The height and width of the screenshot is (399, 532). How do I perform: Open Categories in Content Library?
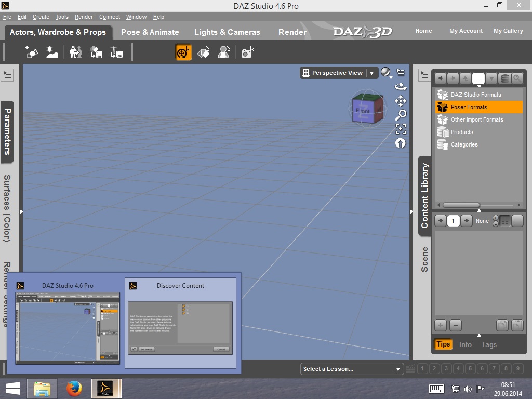pyautogui.click(x=478, y=144)
